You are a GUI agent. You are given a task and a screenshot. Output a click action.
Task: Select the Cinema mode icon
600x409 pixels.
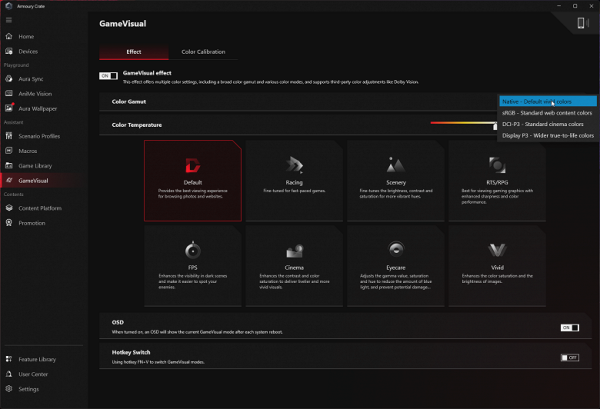(x=295, y=250)
